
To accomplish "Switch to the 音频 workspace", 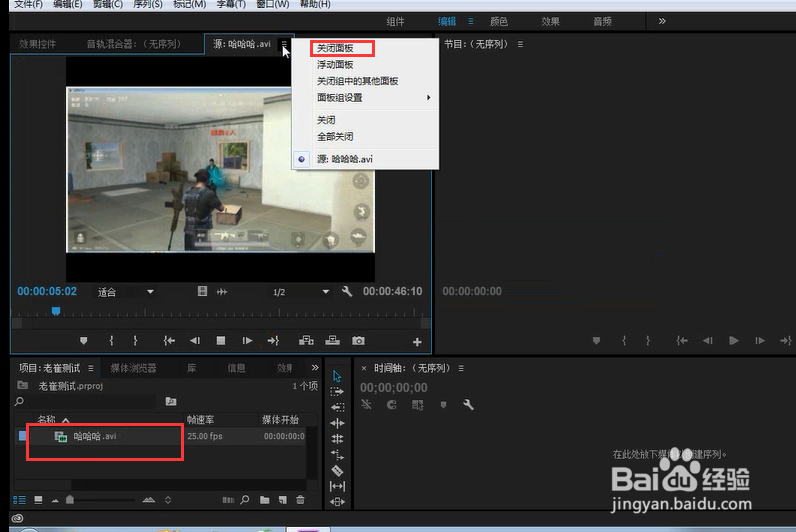I will pyautogui.click(x=603, y=21).
